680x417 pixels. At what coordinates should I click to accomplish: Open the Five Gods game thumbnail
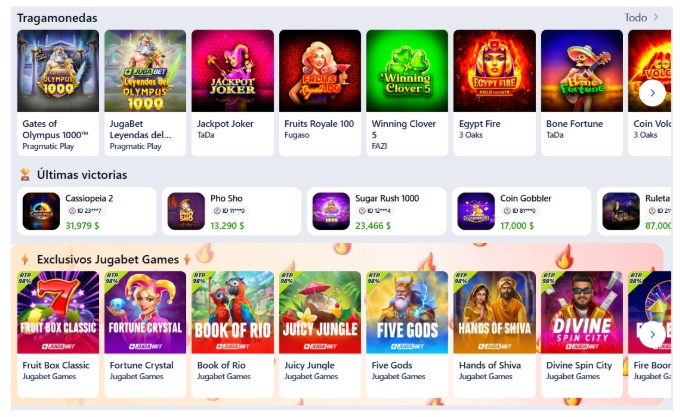pos(407,312)
